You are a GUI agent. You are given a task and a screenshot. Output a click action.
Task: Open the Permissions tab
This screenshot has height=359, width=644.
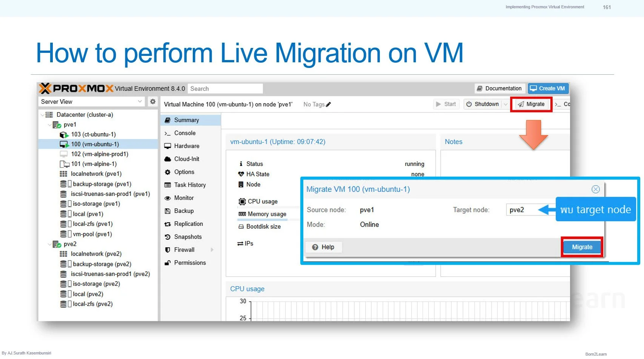[x=191, y=262]
